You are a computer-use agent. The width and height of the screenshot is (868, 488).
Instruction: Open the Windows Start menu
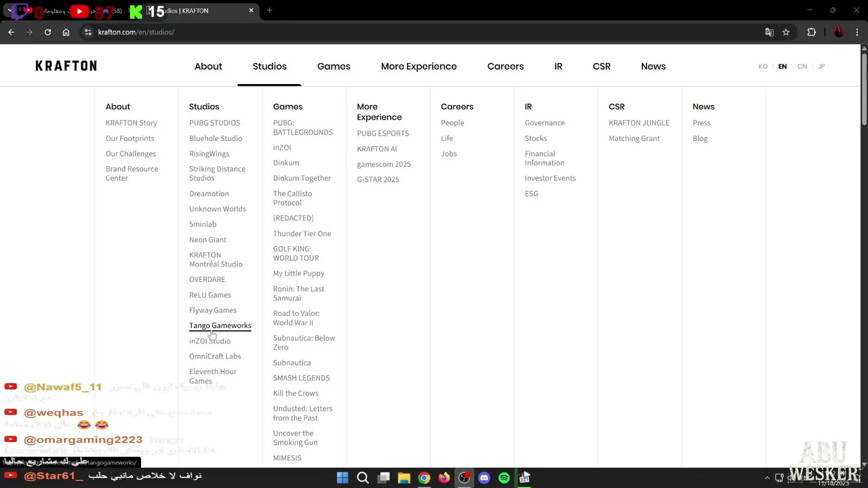342,478
